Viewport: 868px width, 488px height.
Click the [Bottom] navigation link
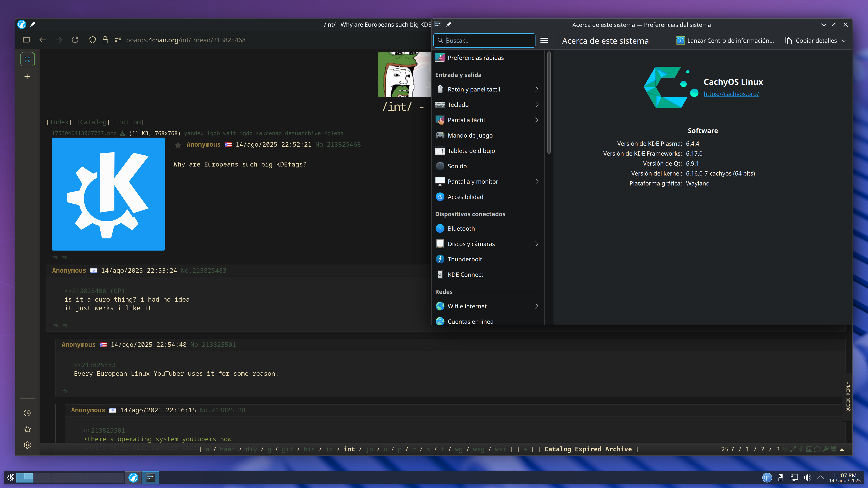[x=129, y=122]
